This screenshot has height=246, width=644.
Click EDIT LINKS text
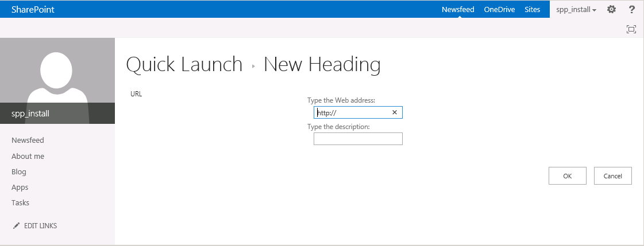click(41, 226)
